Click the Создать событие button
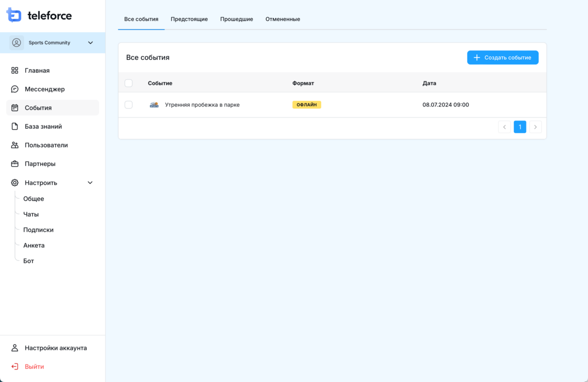Screen dimensions: 588x382 502,57
